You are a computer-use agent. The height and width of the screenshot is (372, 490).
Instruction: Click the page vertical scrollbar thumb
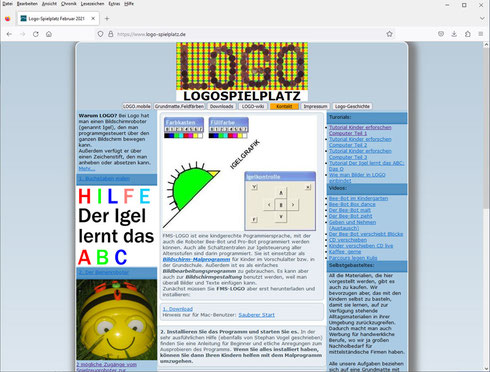click(486, 128)
